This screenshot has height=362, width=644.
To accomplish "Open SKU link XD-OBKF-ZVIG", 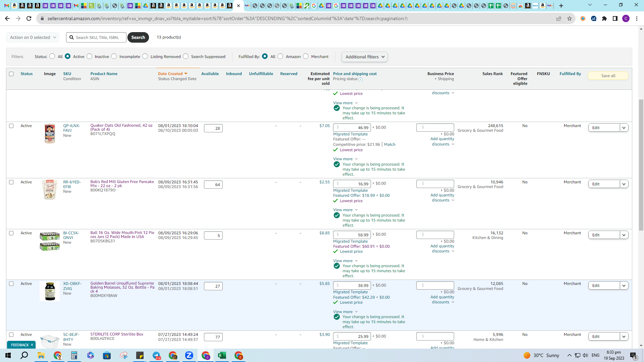I will 72,286.
